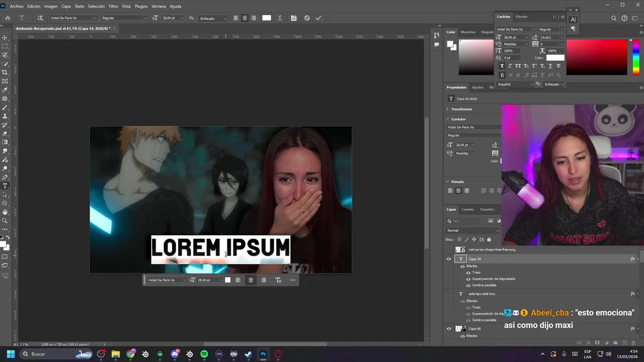Open the Capa menu
The width and height of the screenshot is (644, 362).
click(66, 6)
